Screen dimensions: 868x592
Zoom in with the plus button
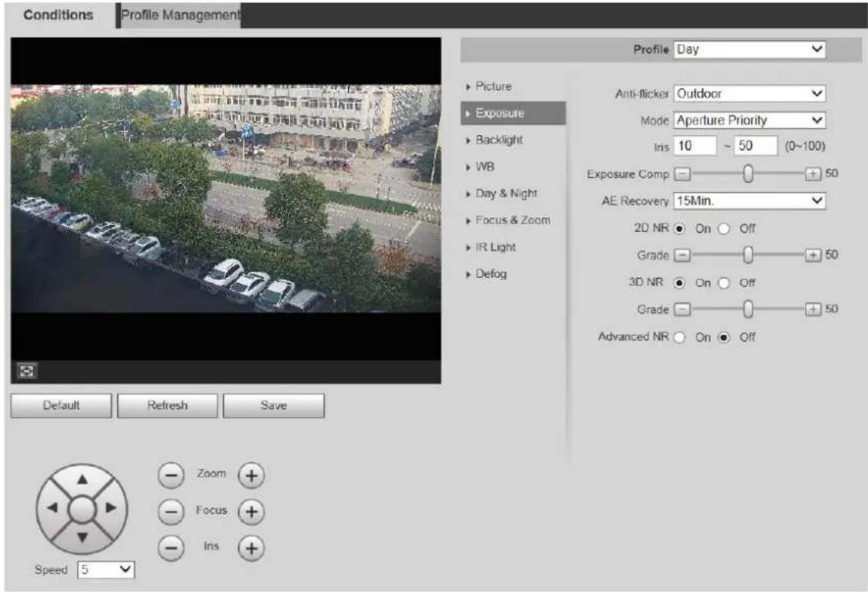point(251,475)
